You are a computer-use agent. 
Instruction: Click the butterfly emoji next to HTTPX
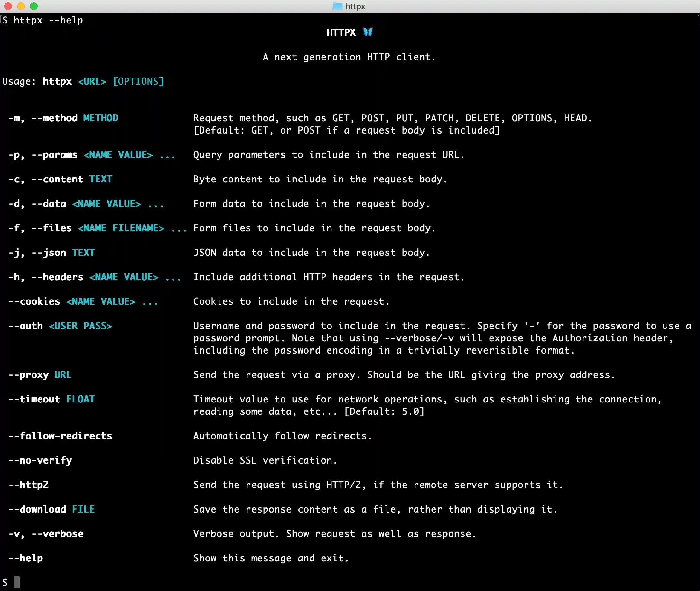368,32
